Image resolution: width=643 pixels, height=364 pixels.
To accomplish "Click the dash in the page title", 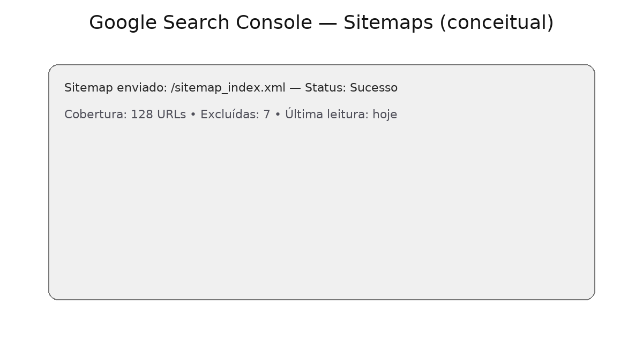I will point(327,23).
